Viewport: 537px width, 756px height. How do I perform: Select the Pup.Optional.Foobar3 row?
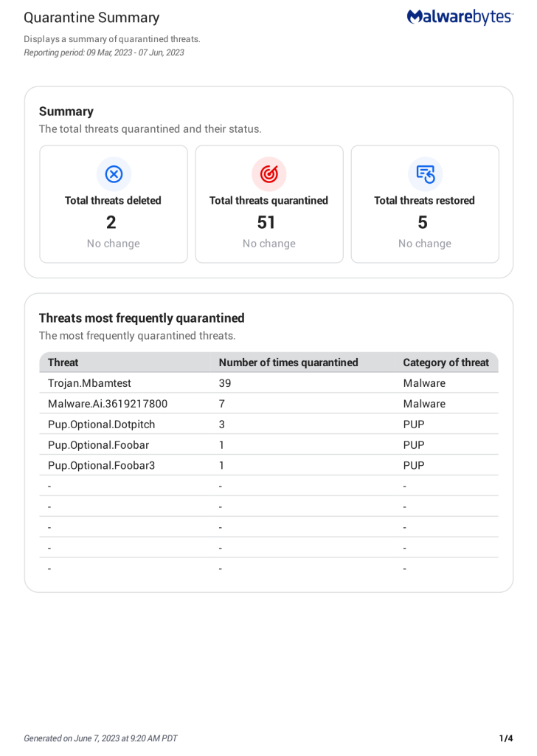[x=102, y=466]
